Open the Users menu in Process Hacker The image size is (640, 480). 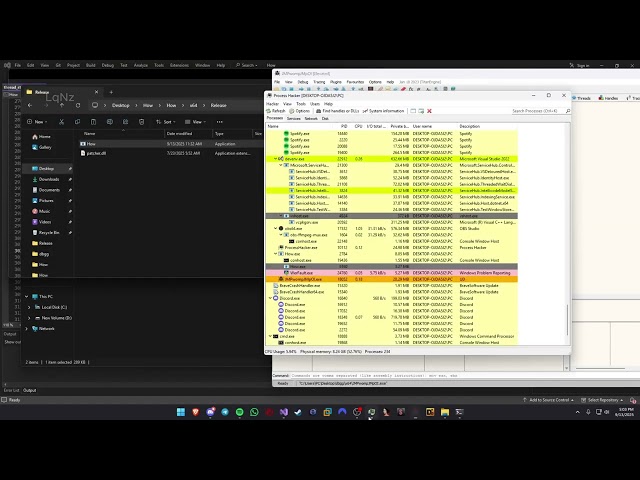pos(315,104)
